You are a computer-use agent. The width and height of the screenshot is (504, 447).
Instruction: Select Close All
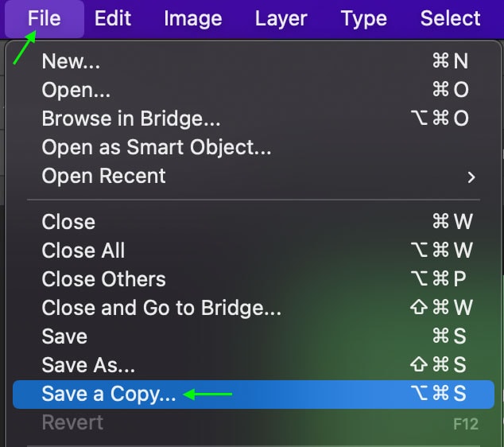click(254, 251)
